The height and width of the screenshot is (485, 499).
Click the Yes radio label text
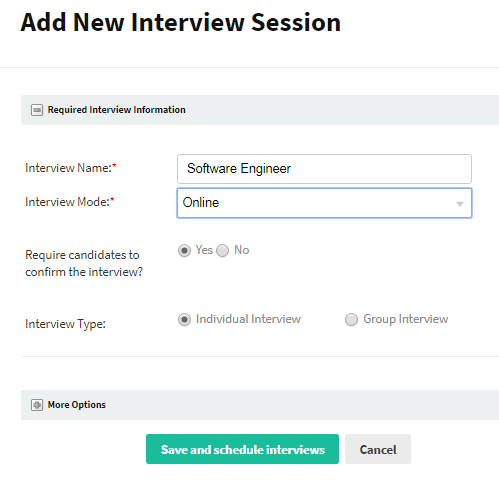click(204, 250)
